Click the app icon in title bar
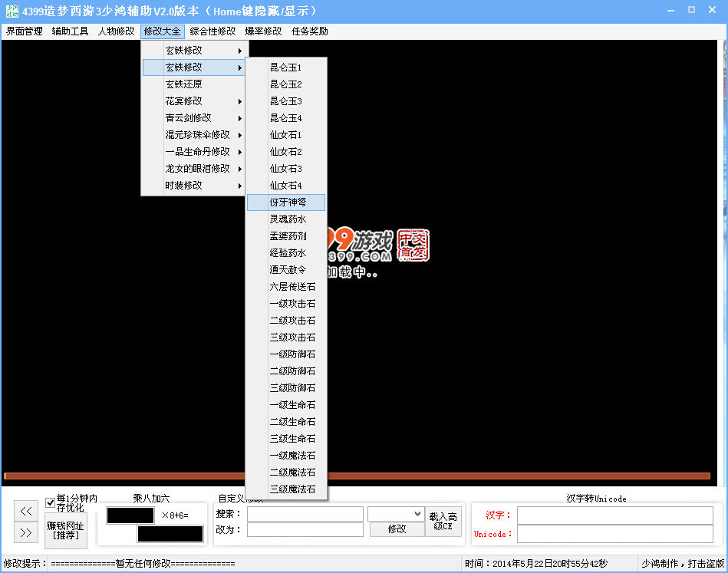The height and width of the screenshot is (573, 728). coord(12,12)
